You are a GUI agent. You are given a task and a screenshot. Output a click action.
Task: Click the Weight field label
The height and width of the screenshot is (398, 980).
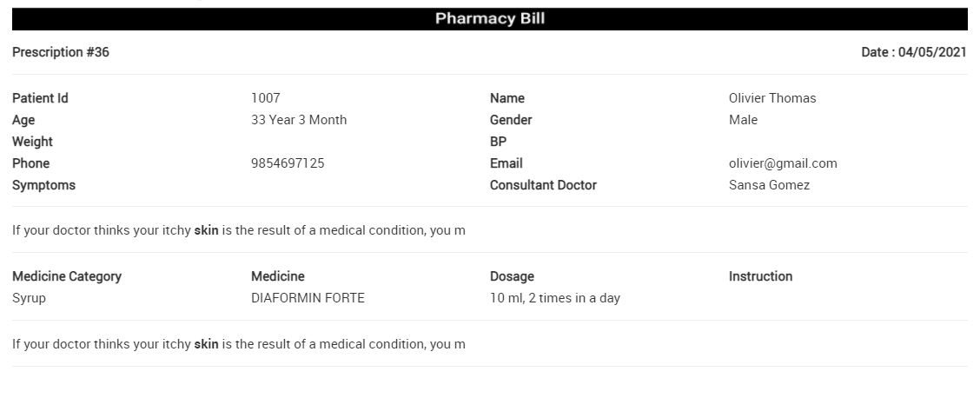tap(32, 142)
